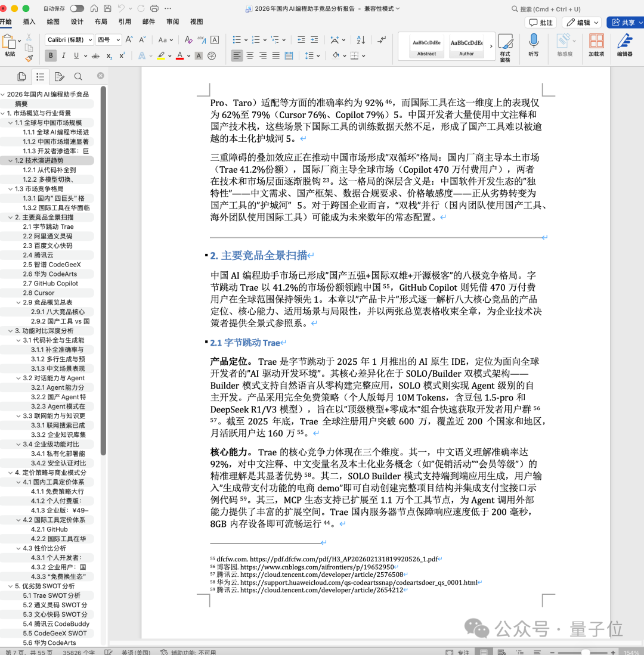
Task: Open the 视图 ribbon tab
Action: coord(196,21)
